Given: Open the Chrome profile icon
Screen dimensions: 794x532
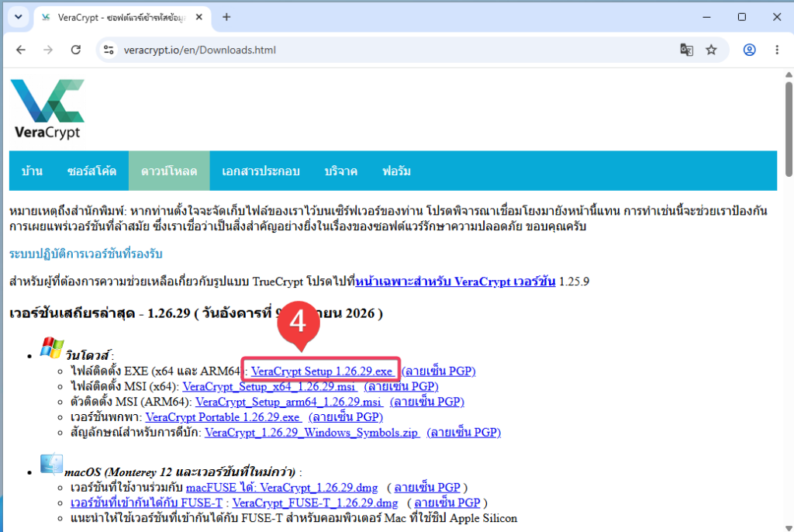Looking at the screenshot, I should pos(750,50).
